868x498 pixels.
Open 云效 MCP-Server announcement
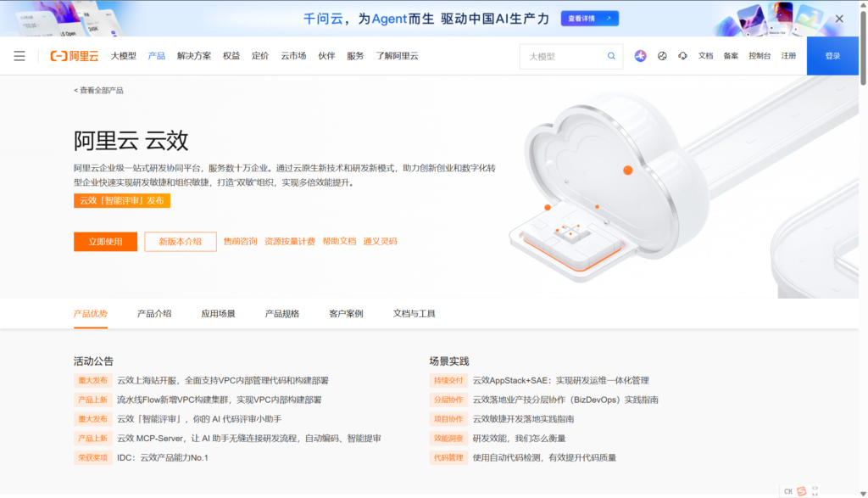pos(249,439)
